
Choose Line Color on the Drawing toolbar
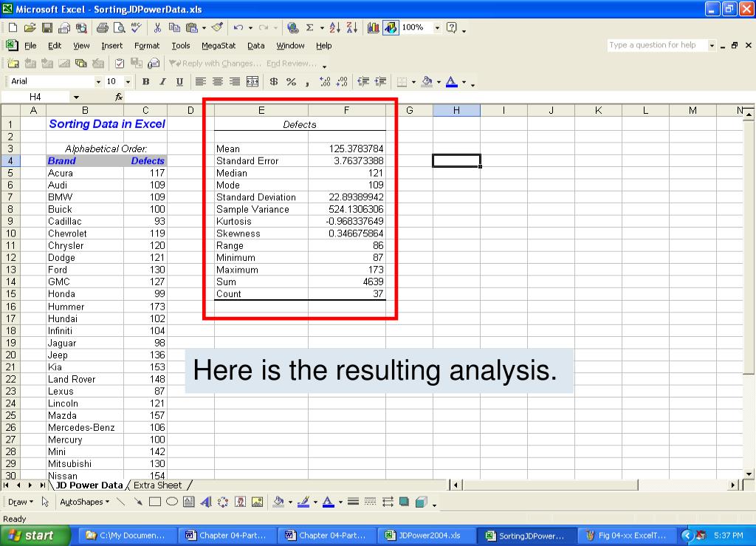303,502
